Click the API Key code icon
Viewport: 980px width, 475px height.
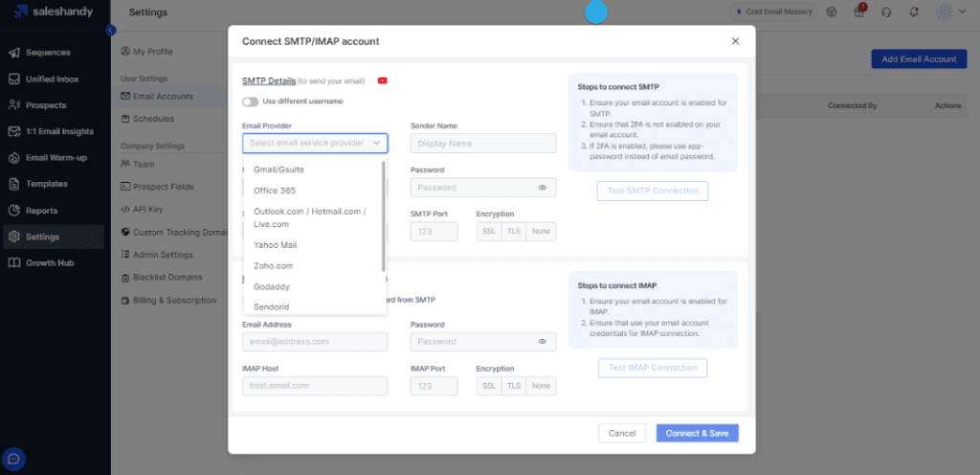pyautogui.click(x=125, y=210)
